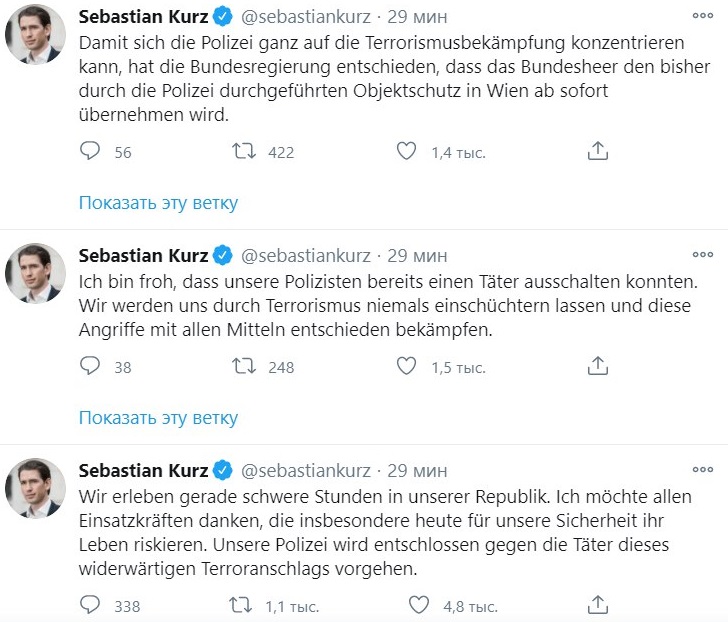Viewport: 728px width, 622px height.
Task: Like the tweet about Bundesheer Objektschutz
Action: (406, 152)
